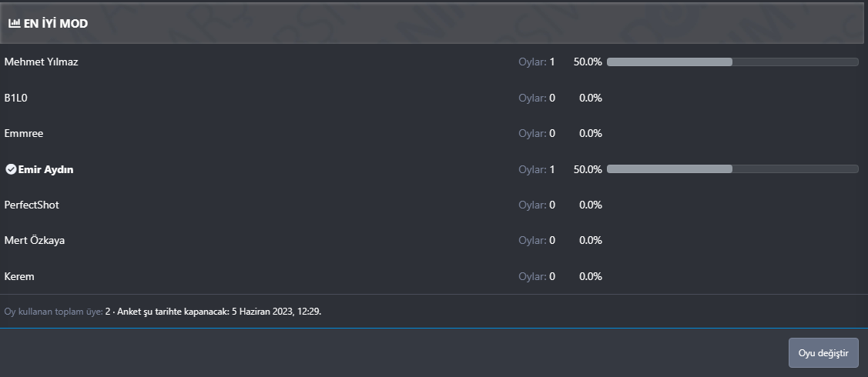Click the checkmark icon next to Emir Aydın

(11, 169)
